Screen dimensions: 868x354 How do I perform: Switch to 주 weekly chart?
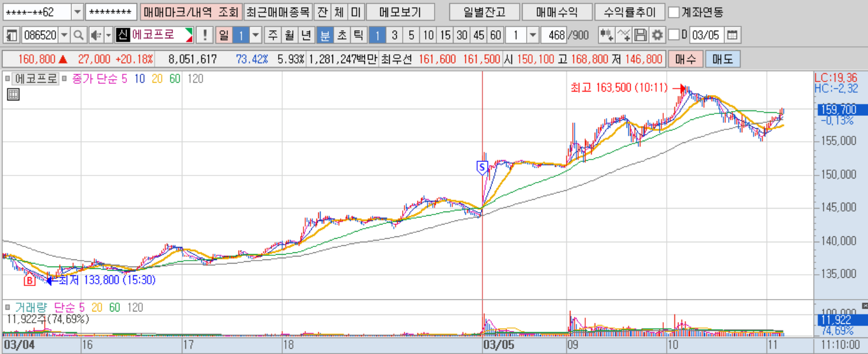[x=272, y=35]
